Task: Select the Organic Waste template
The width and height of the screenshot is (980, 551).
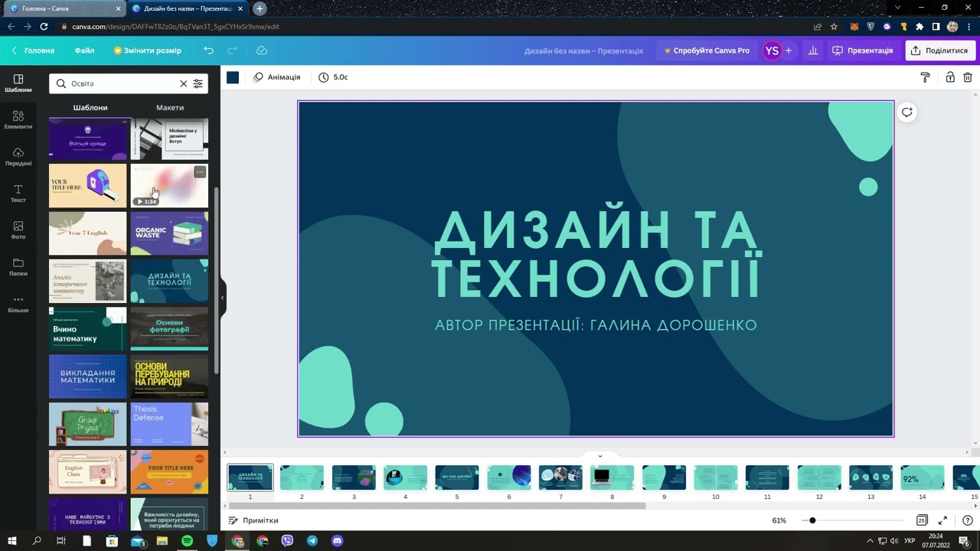Action: [x=169, y=233]
